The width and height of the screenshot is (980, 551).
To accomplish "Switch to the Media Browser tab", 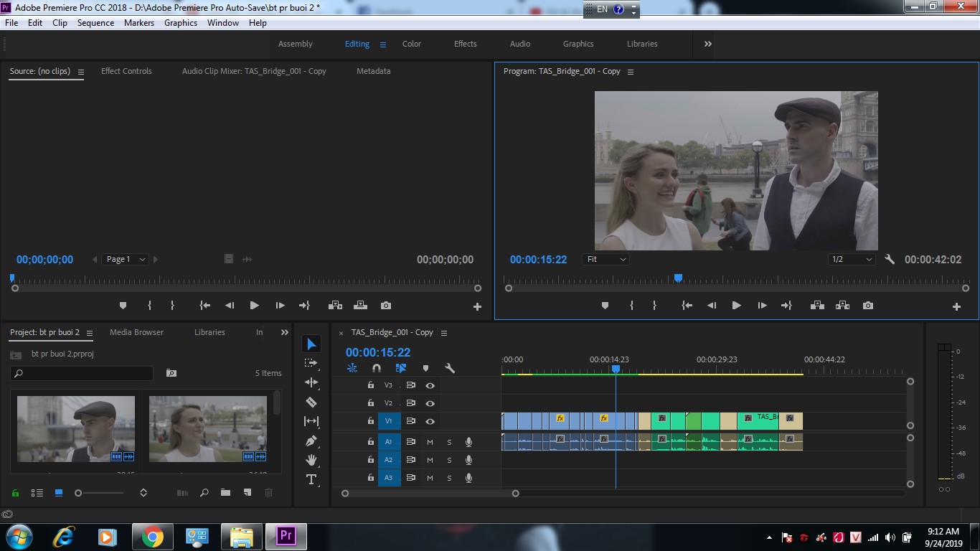I will tap(136, 332).
